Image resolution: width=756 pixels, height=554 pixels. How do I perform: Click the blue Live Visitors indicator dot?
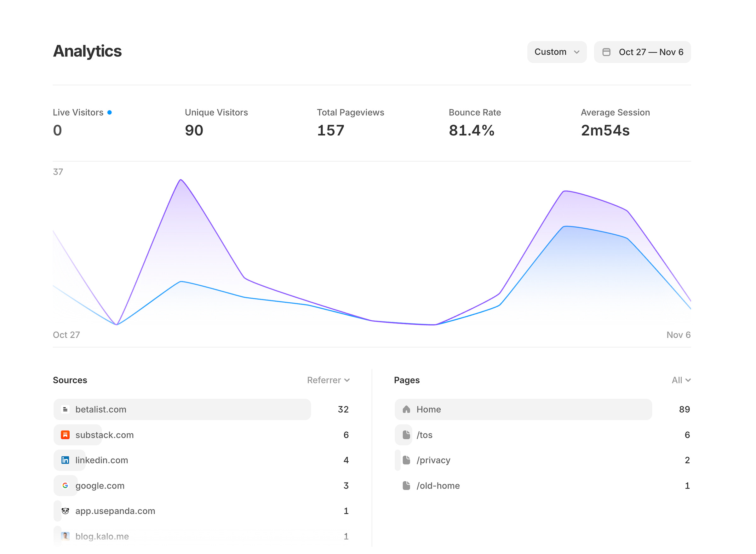[109, 112]
